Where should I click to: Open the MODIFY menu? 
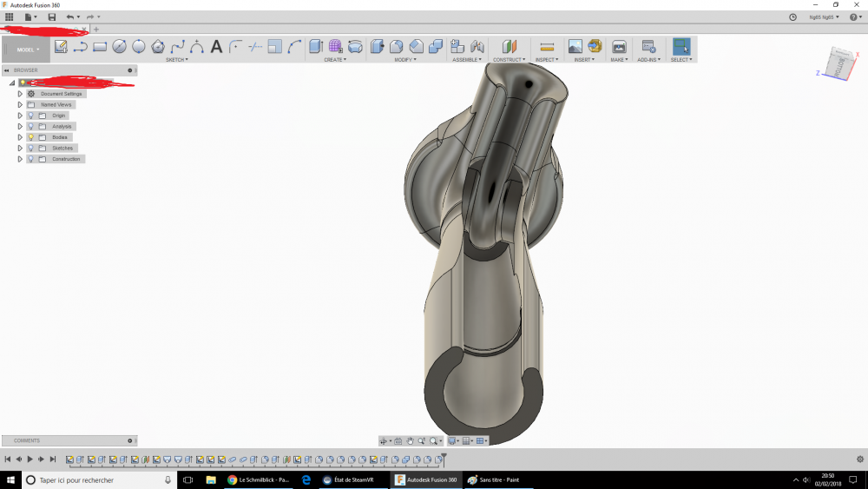(x=404, y=60)
